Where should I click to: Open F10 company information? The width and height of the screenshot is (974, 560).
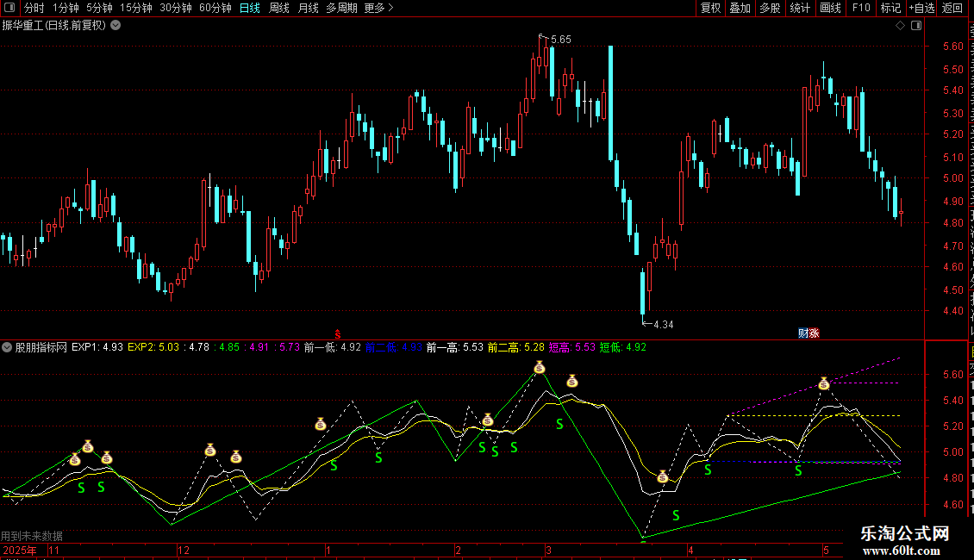click(861, 8)
